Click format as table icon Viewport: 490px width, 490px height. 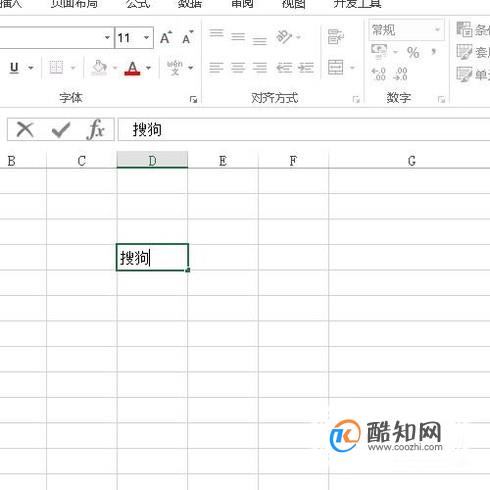(464, 52)
